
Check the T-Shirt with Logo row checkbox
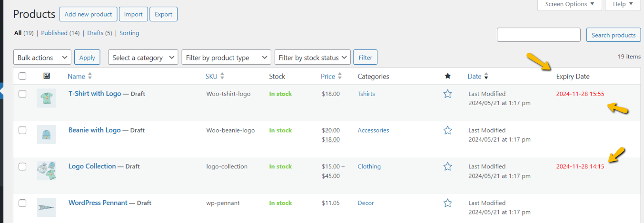point(22,94)
